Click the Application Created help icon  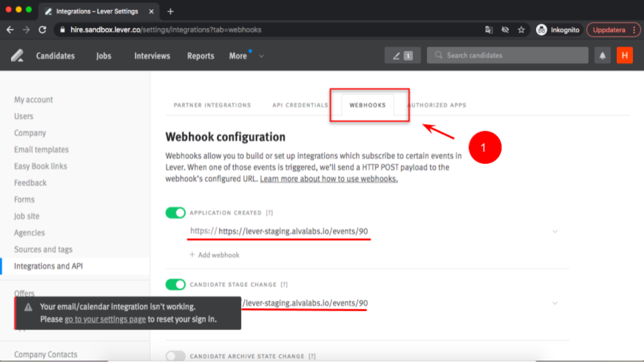click(270, 213)
